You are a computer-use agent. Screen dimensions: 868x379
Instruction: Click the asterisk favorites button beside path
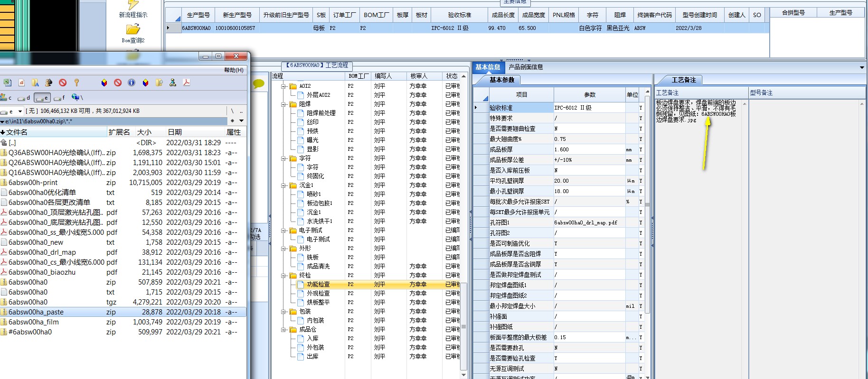click(x=232, y=121)
